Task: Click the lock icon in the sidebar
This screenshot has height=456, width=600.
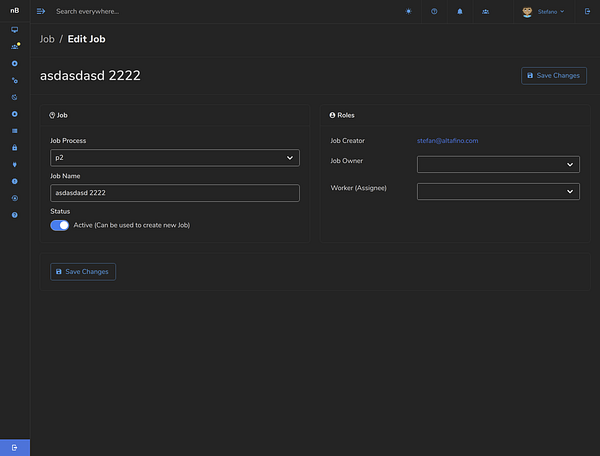Action: pyautogui.click(x=14, y=147)
